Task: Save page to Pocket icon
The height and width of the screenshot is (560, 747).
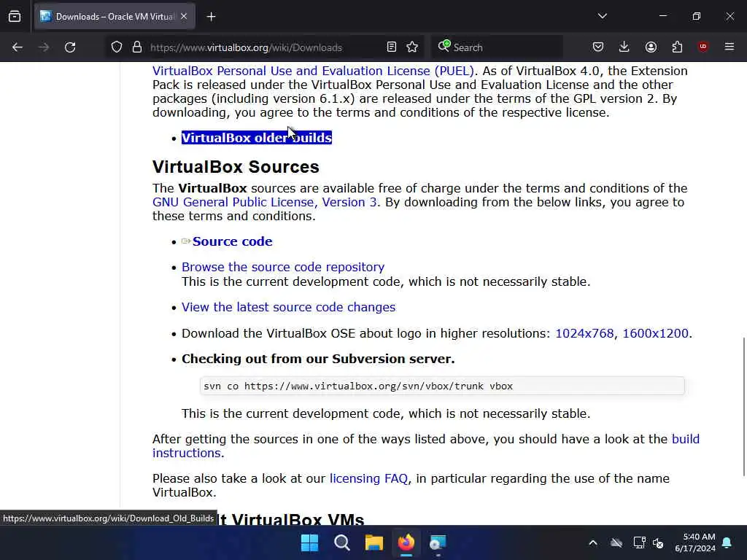Action: [x=598, y=47]
